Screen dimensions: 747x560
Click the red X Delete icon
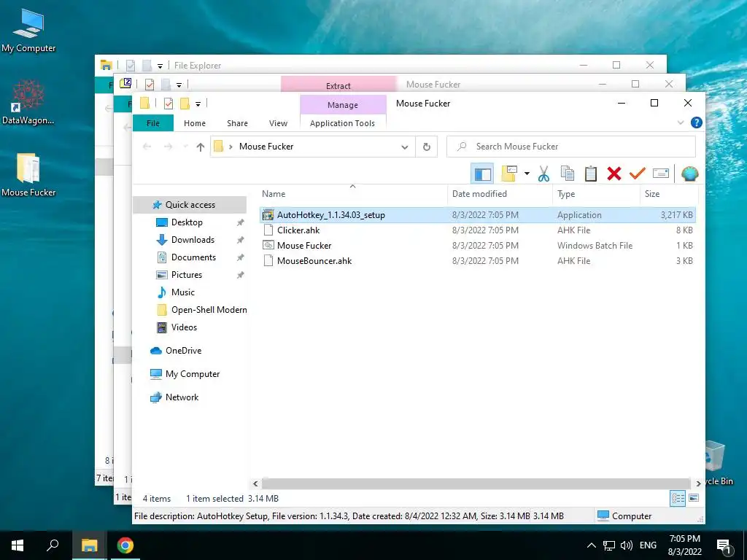tap(614, 174)
